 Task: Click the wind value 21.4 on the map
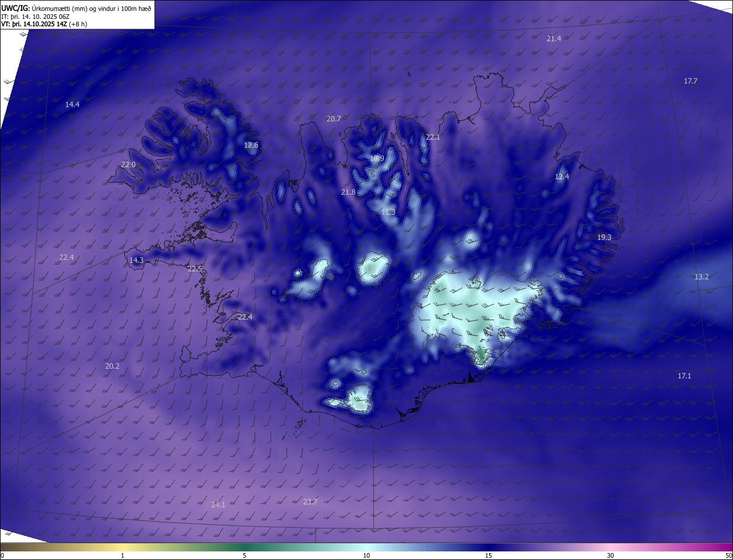(x=554, y=38)
